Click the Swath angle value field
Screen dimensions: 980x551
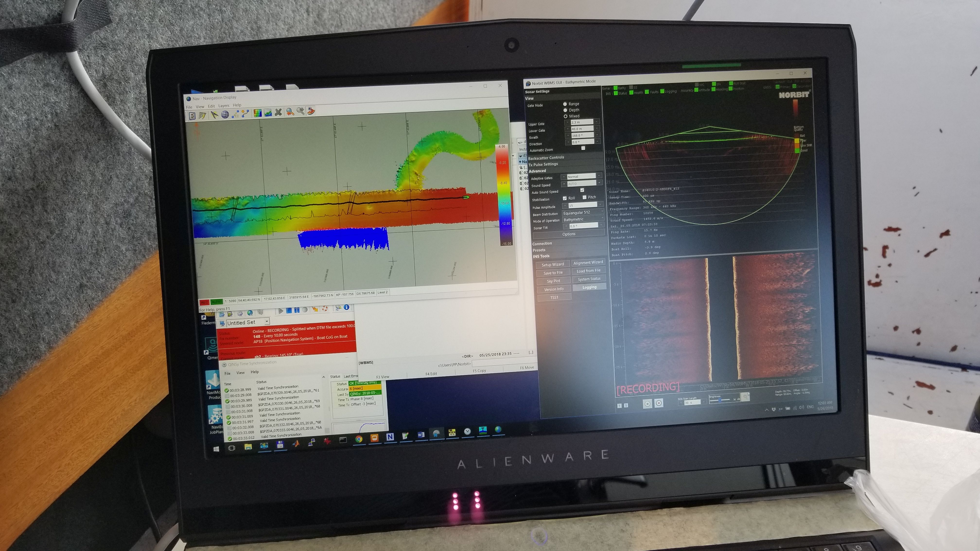pos(582,135)
